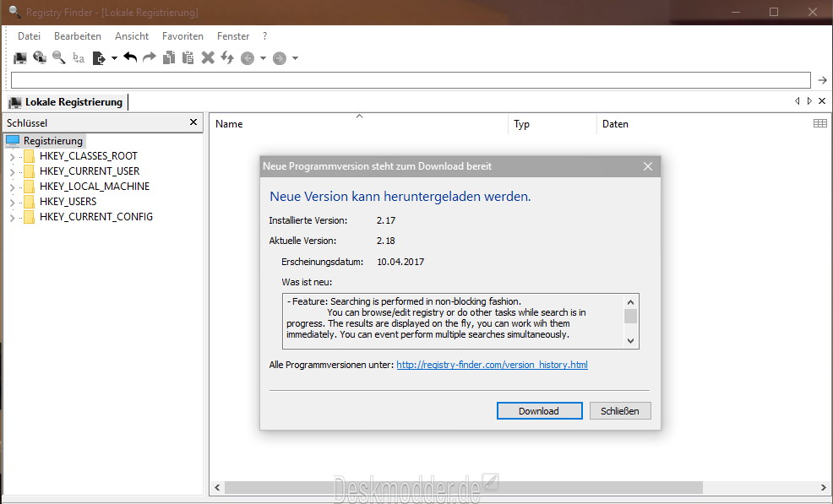Click the Schließen button

pos(620,411)
